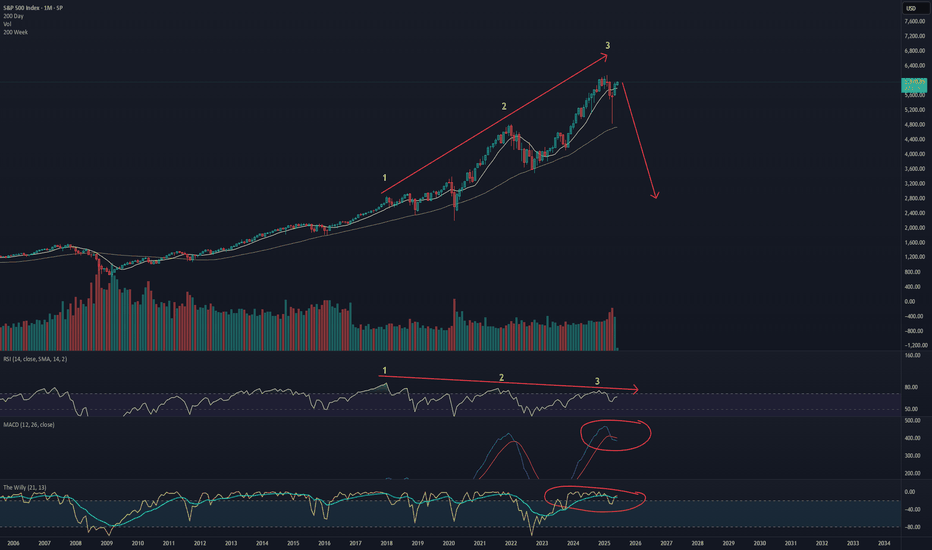Click the 2,000.00 price scale label
This screenshot has width=932, height=550.
915,228
